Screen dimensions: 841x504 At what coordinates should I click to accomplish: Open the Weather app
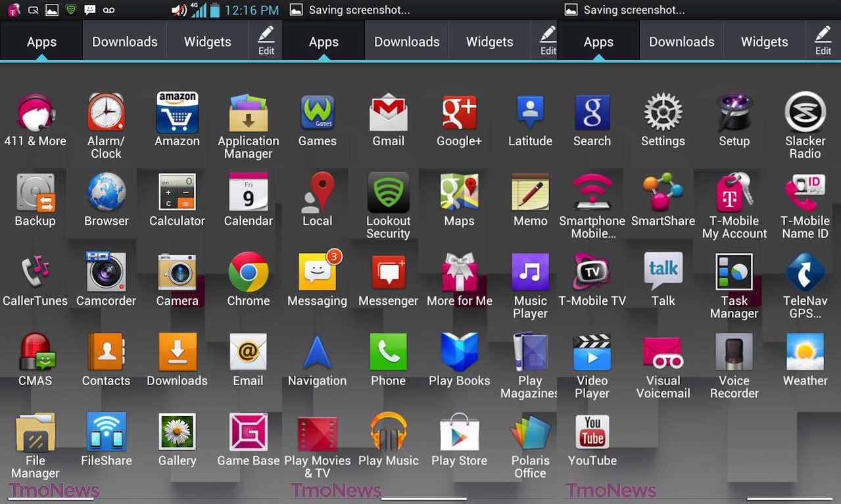[x=805, y=353]
